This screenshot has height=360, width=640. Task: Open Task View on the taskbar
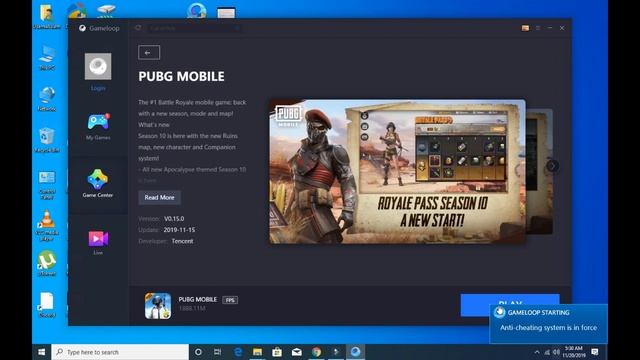point(218,352)
